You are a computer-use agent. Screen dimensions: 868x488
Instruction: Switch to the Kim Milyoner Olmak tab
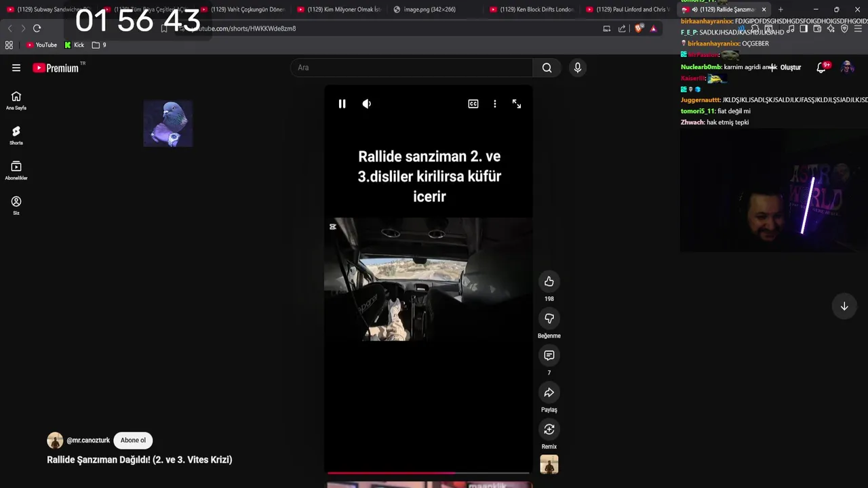(339, 9)
